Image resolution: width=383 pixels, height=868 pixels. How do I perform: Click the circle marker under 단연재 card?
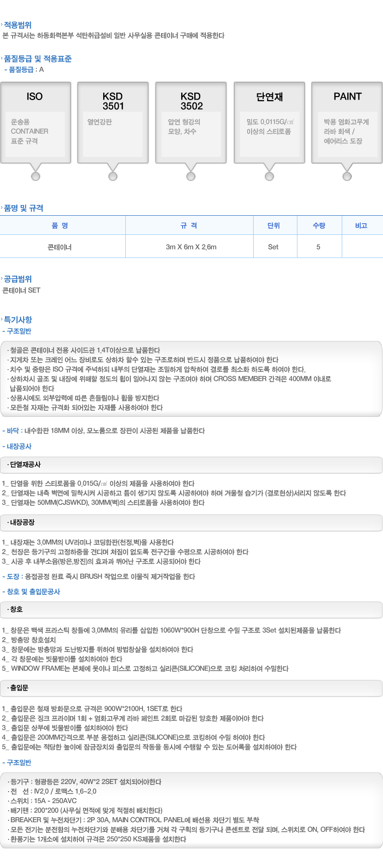269,176
